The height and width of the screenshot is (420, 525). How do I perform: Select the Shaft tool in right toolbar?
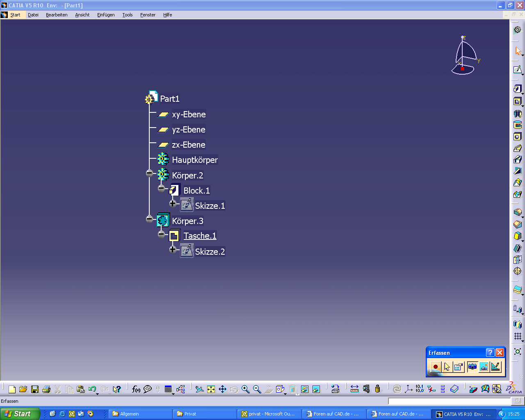point(518,113)
